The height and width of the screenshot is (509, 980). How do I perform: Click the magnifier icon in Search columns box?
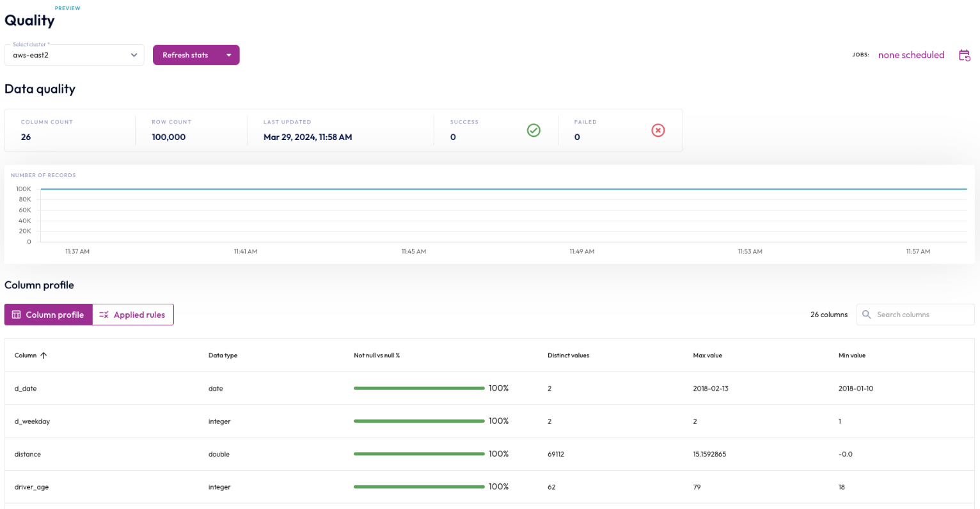pos(866,314)
